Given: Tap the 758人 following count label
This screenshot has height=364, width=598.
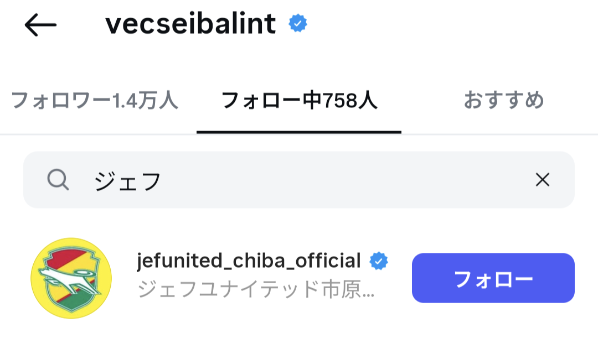Looking at the screenshot, I should tap(351, 101).
